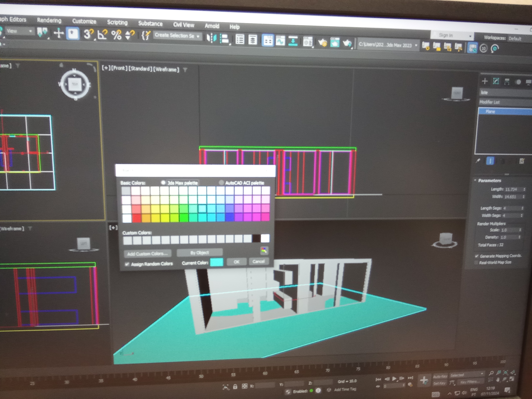Open the Substance menu
Screen dimensions: 532x399
coord(150,24)
